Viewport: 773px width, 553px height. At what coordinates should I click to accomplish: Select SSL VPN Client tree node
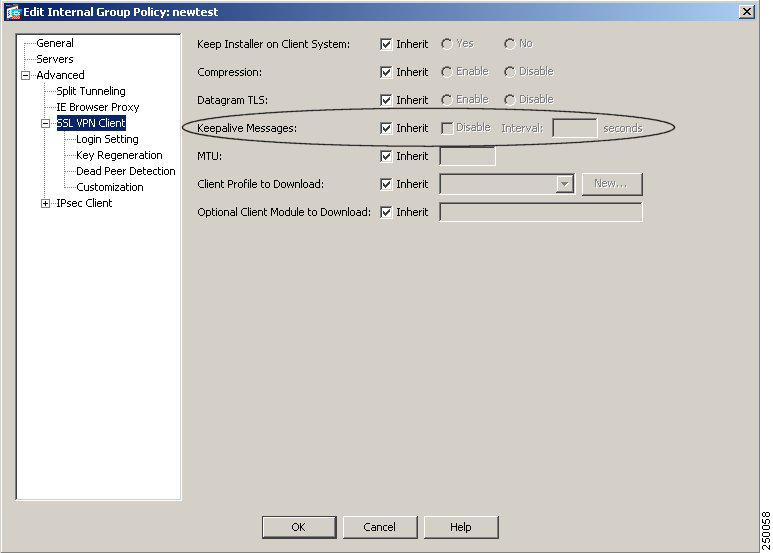(x=91, y=123)
